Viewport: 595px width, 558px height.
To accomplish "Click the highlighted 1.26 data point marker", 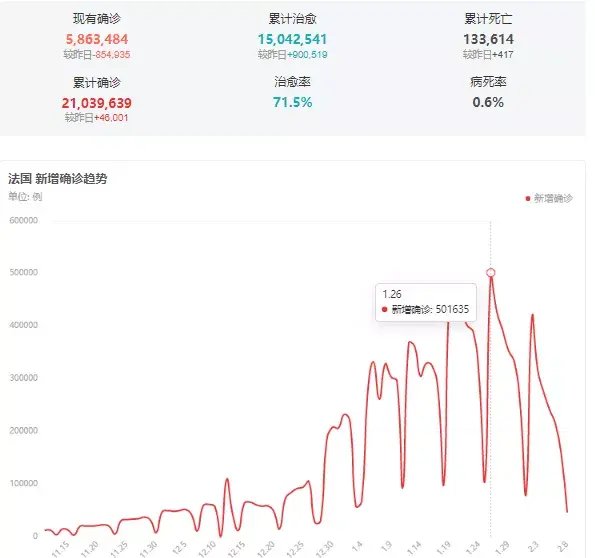I will 491,273.
